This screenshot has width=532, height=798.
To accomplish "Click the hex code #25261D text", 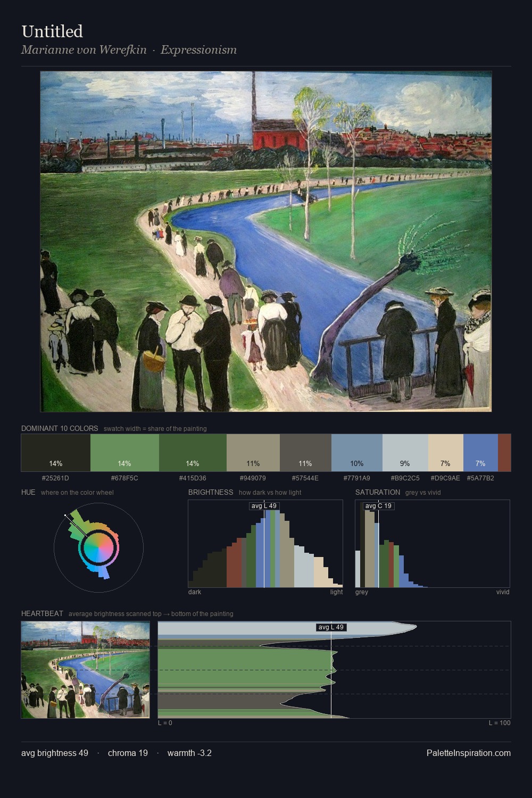I will pyautogui.click(x=56, y=478).
